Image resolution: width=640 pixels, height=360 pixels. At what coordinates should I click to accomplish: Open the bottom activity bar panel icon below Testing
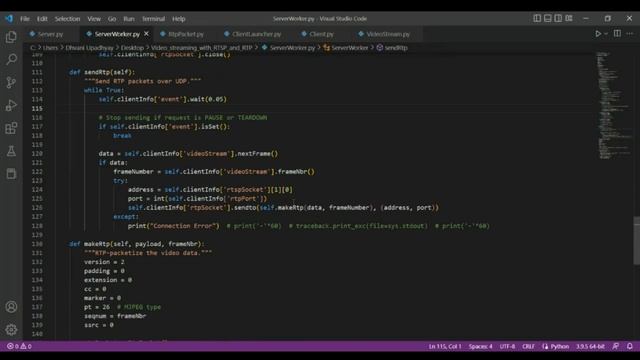click(x=11, y=174)
